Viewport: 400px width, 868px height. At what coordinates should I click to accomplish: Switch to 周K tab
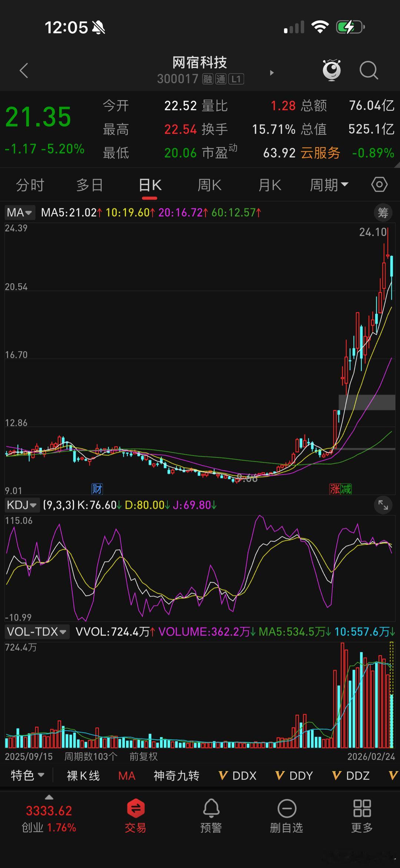pyautogui.click(x=209, y=185)
